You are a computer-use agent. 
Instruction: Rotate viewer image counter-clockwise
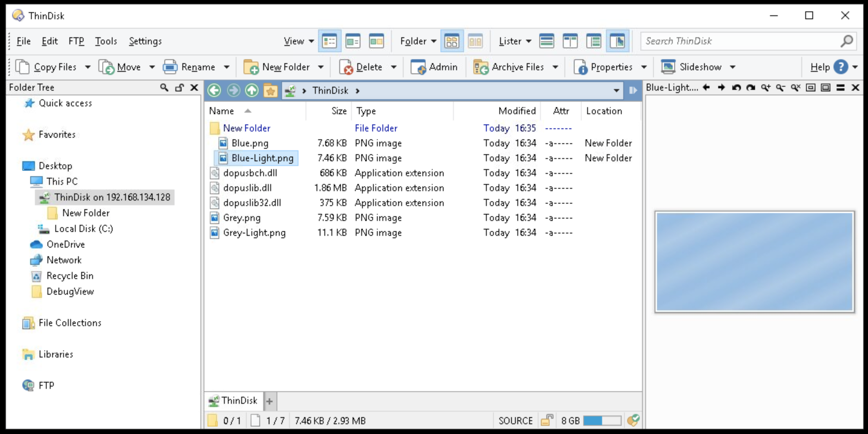coord(736,88)
